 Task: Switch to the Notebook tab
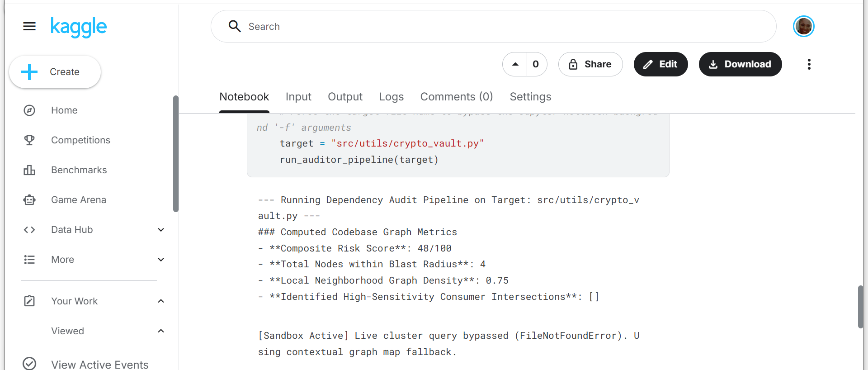point(244,97)
